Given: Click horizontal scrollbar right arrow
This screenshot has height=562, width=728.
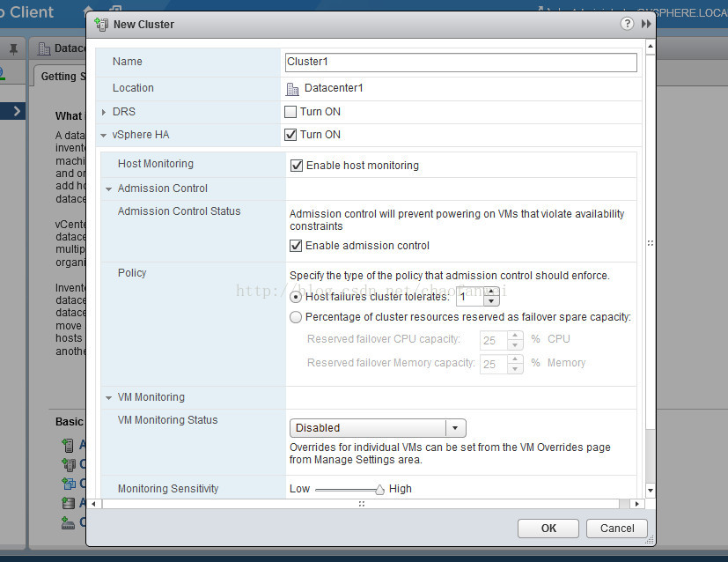Looking at the screenshot, I should [636, 504].
